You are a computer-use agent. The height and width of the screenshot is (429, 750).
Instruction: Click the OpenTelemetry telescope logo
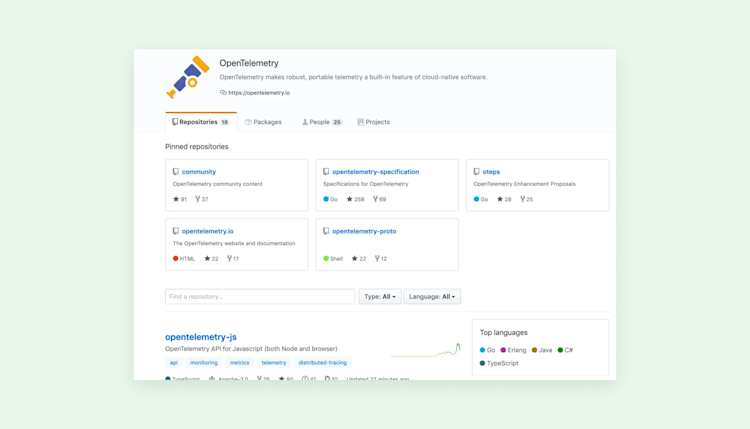pyautogui.click(x=188, y=77)
